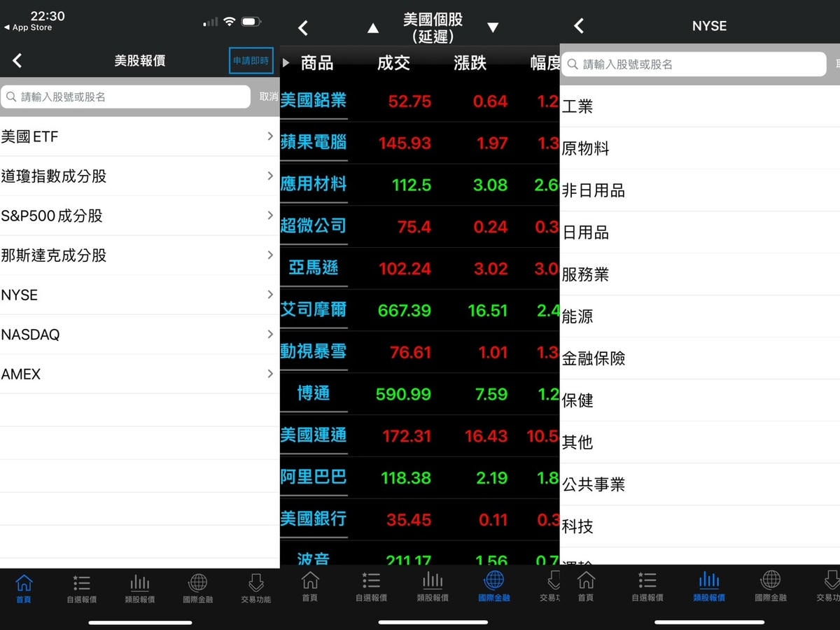The image size is (840, 630).
Task: Expand the 美國ETF row chevron
Action: [x=270, y=136]
